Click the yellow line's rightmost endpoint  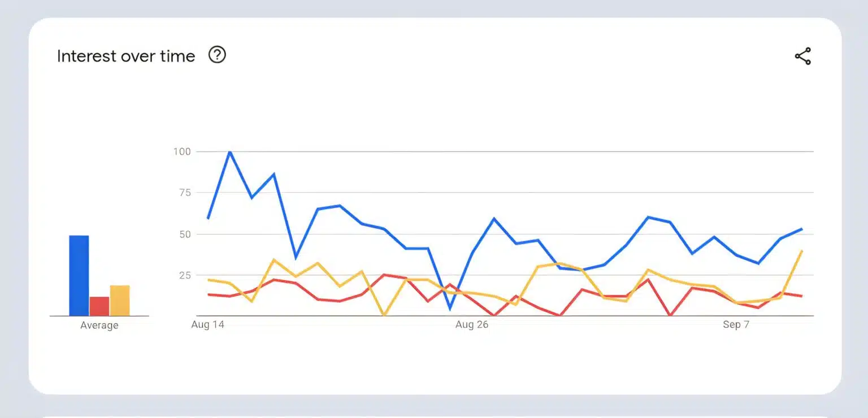pyautogui.click(x=802, y=250)
